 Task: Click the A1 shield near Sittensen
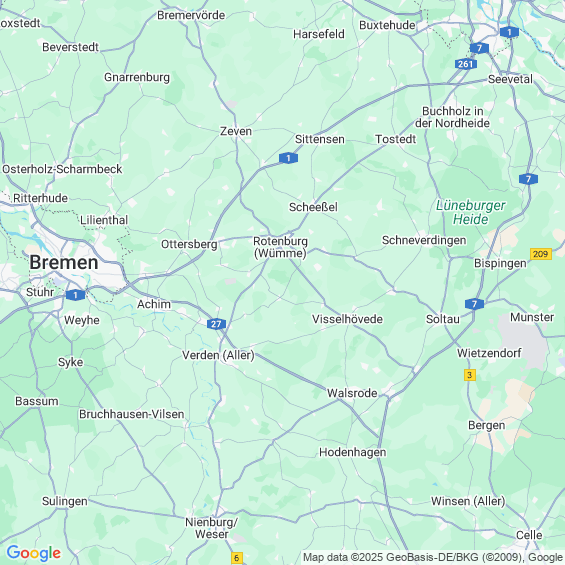(288, 158)
